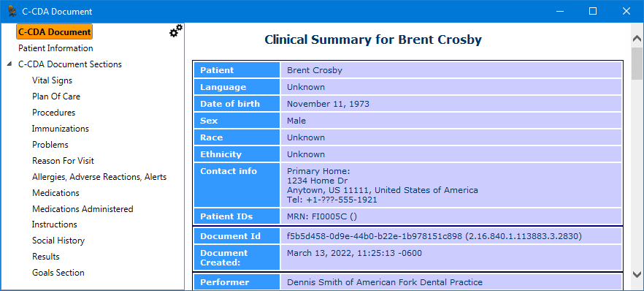Click the scrollbar up arrow
The height and width of the screenshot is (291, 644).
point(637,39)
